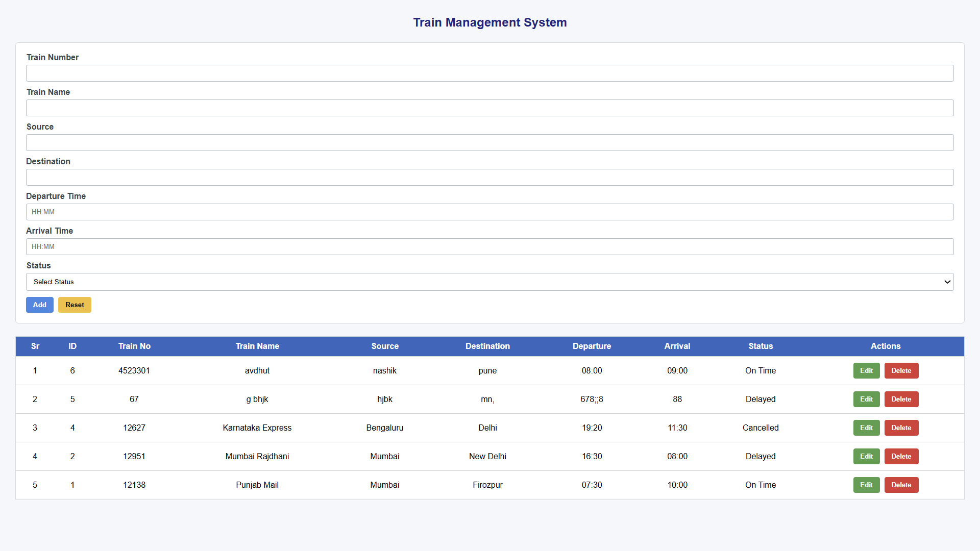The width and height of the screenshot is (980, 551).
Task: Delete the Punjab Mail entry
Action: [x=901, y=485]
